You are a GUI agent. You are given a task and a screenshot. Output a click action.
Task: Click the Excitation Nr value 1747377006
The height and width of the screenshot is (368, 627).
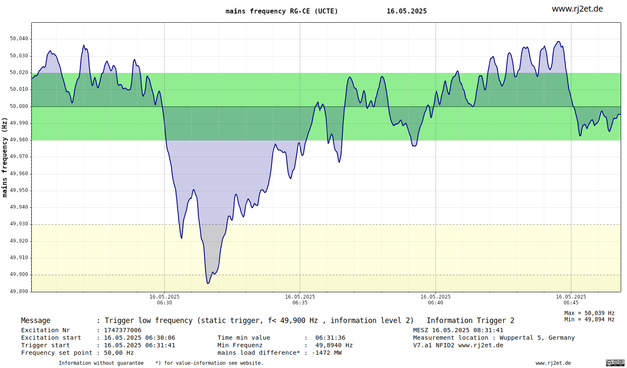122,330
